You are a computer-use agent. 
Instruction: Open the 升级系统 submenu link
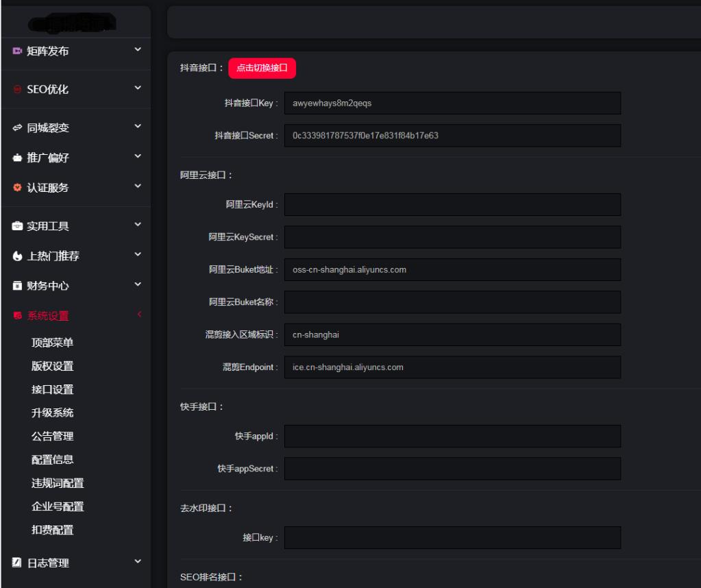tap(53, 413)
